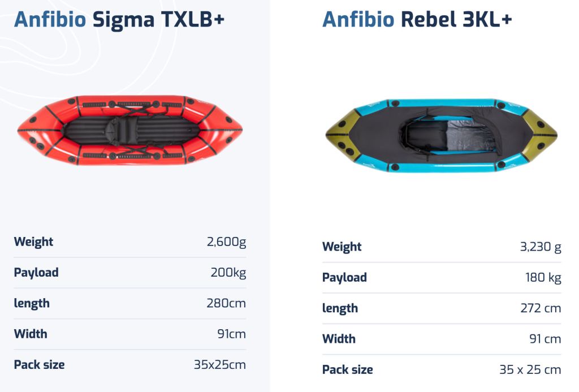
Task: Open the Anfibio Sigma TXLB+ product title
Action: pyautogui.click(x=119, y=19)
